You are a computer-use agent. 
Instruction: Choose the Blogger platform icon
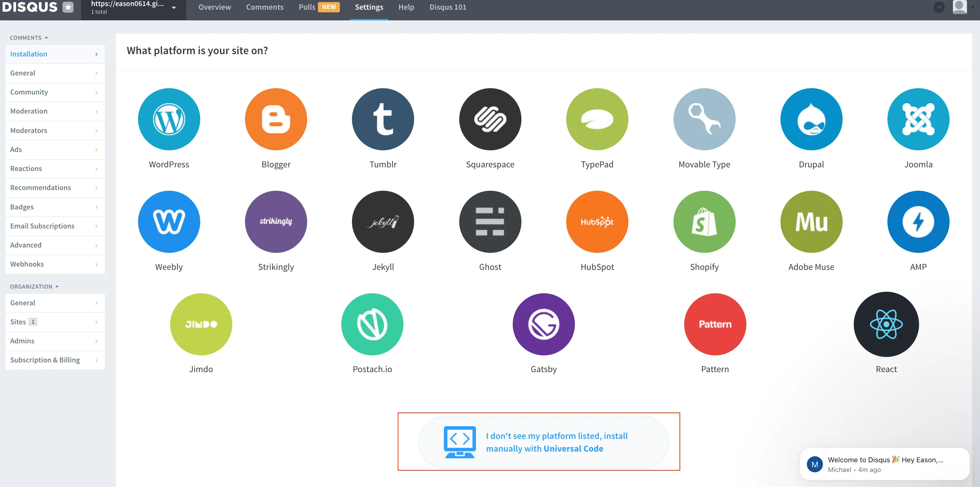click(x=276, y=119)
